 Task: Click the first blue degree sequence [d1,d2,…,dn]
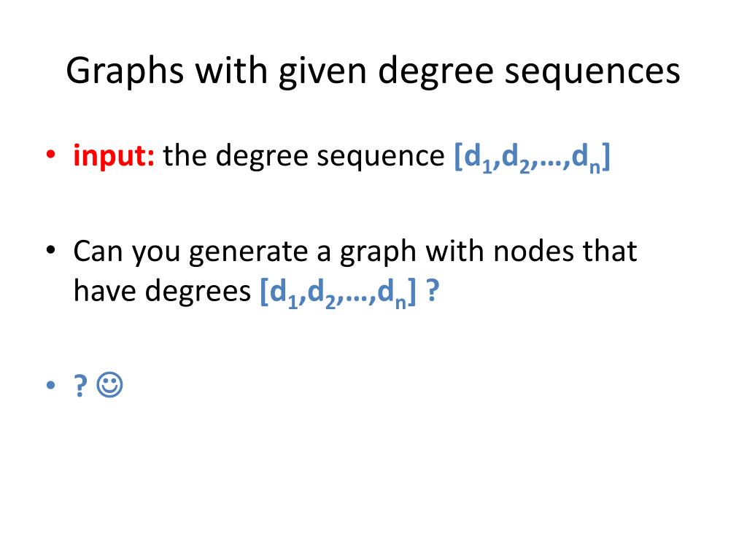tap(532, 158)
